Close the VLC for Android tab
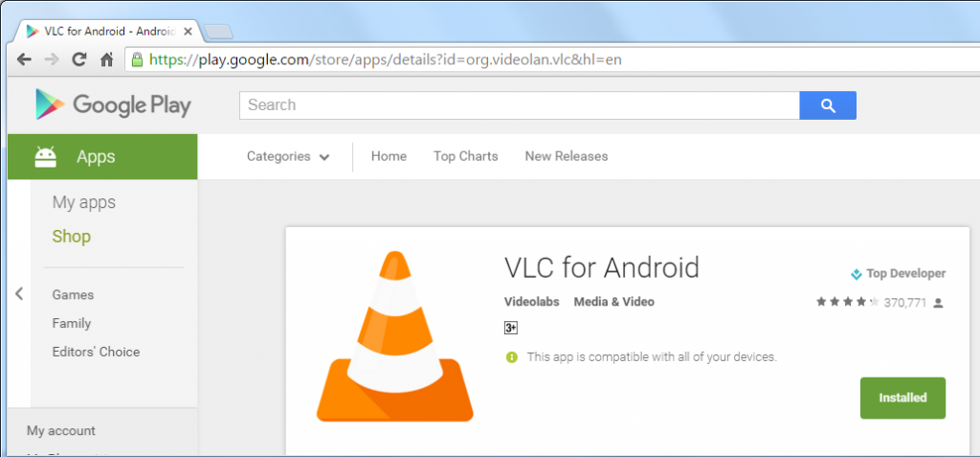The height and width of the screenshot is (457, 980). tap(188, 32)
